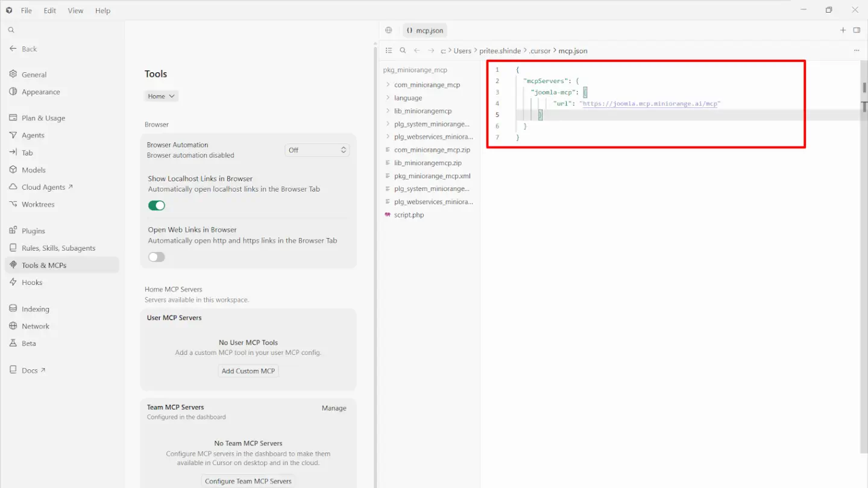The width and height of the screenshot is (868, 488).
Task: Toggle the side panel layout icon
Action: 857,30
